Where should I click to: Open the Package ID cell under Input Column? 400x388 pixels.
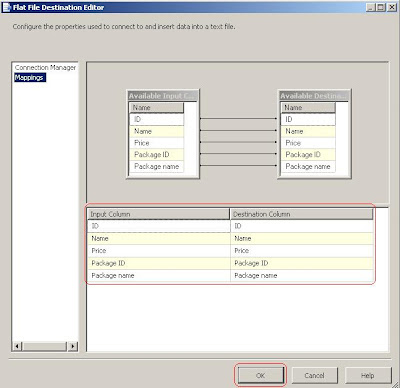(x=159, y=263)
